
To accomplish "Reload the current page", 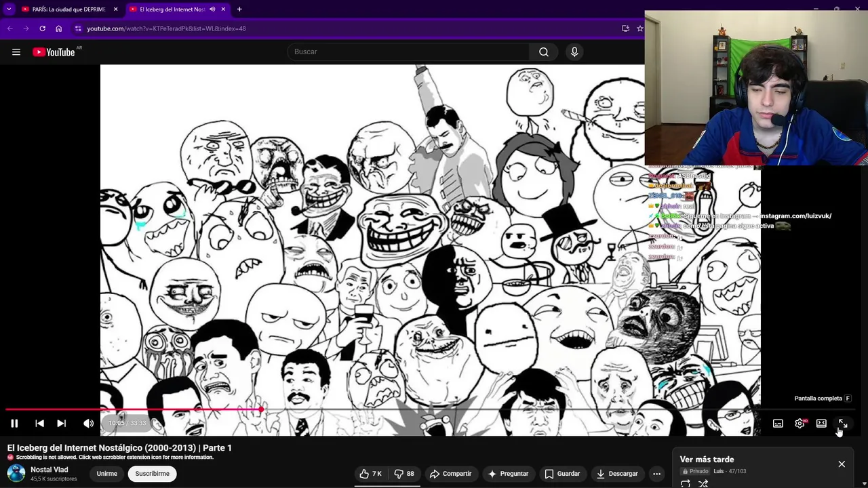I will coord(42,28).
